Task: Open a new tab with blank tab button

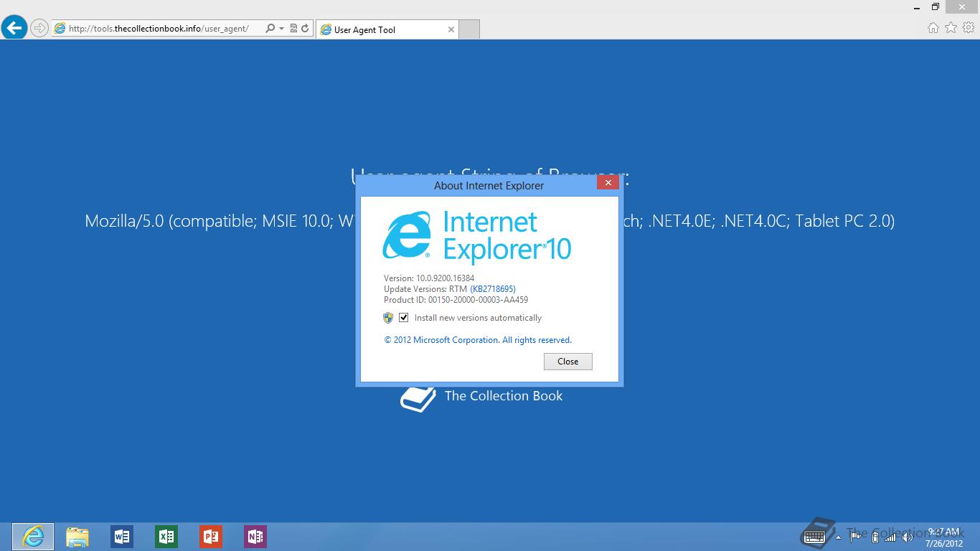Action: [468, 29]
